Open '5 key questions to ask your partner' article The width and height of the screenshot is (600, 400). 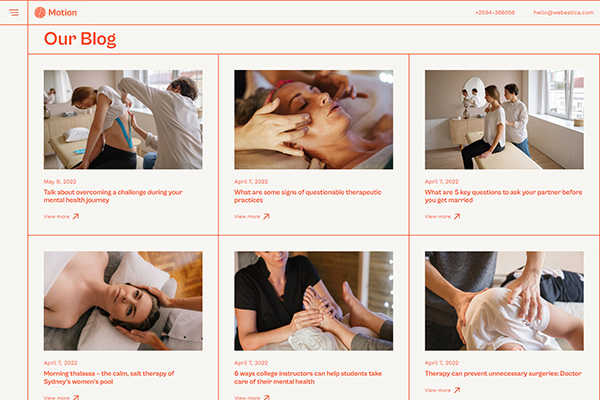503,196
